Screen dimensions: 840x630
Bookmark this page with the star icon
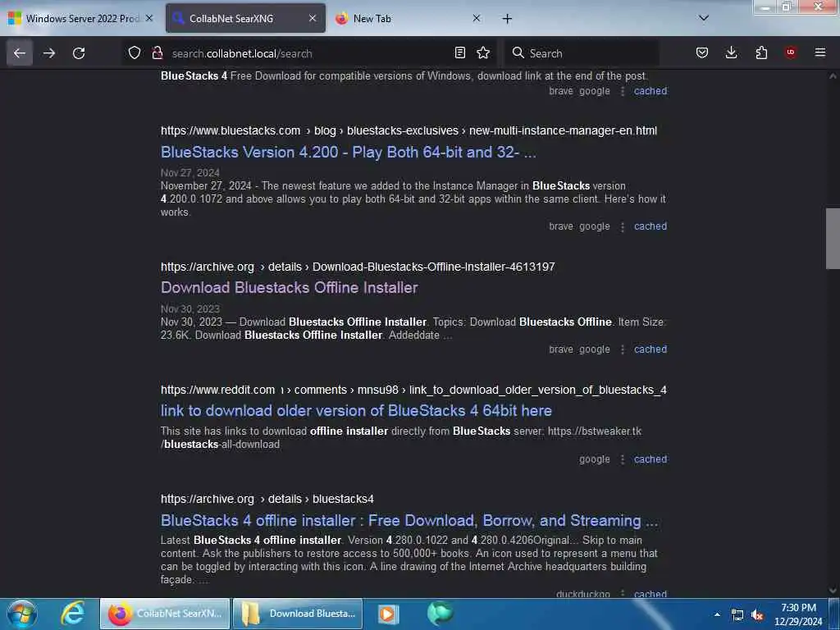(x=483, y=52)
